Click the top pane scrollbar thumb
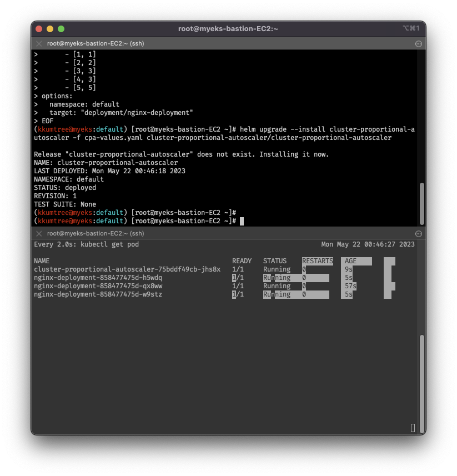The height and width of the screenshot is (476, 457). click(422, 204)
